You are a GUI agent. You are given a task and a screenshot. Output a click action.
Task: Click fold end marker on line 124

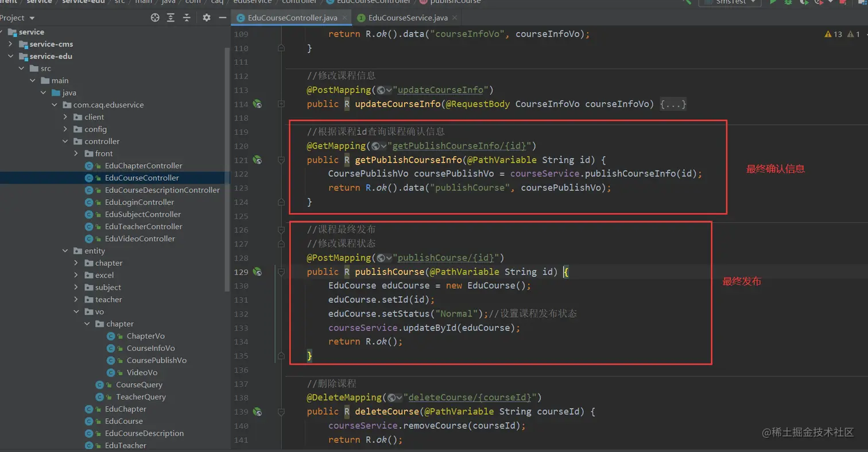(x=281, y=202)
